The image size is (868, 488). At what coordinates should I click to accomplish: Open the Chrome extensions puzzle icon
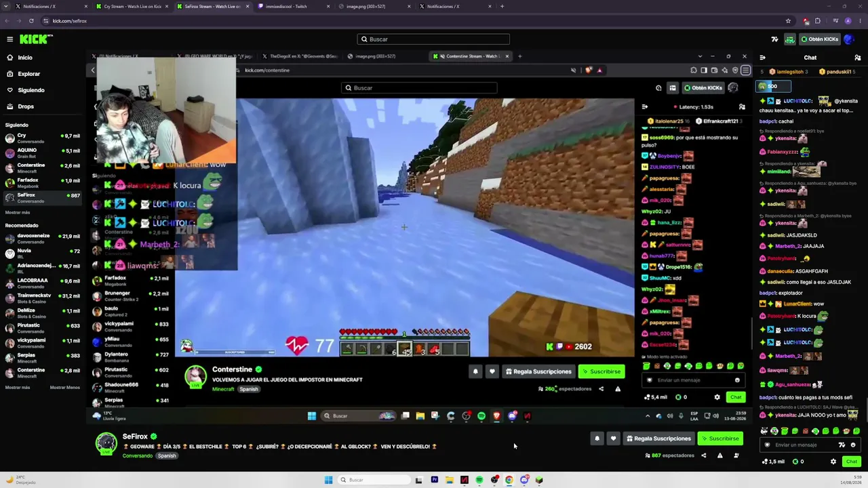click(x=818, y=21)
